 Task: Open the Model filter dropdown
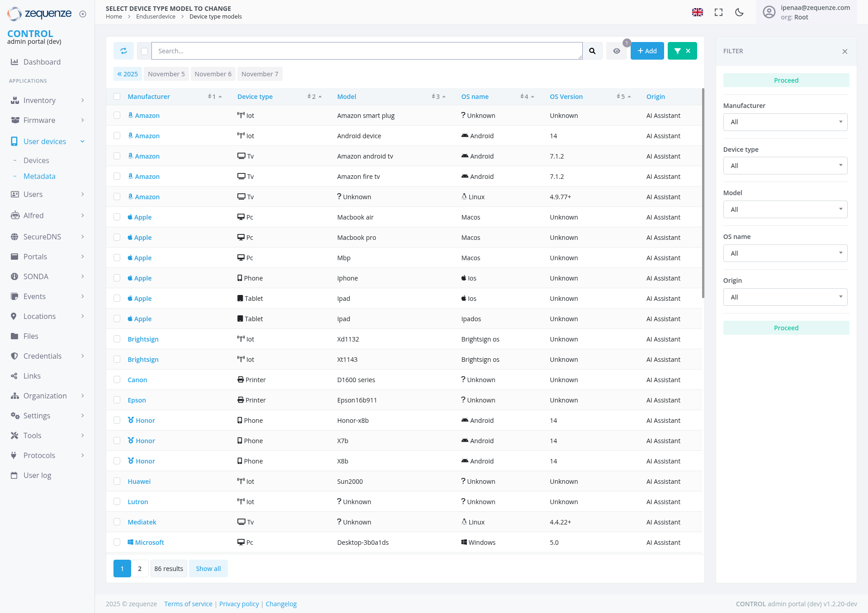[x=785, y=210]
